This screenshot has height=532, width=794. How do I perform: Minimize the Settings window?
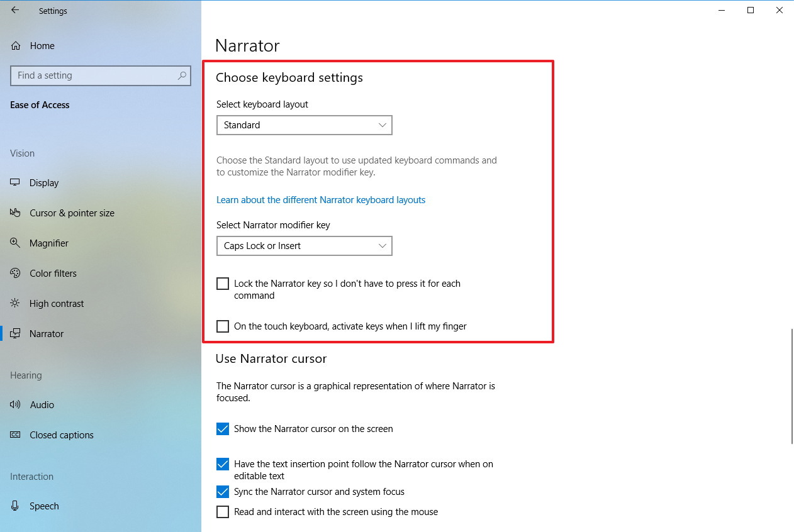click(x=722, y=10)
